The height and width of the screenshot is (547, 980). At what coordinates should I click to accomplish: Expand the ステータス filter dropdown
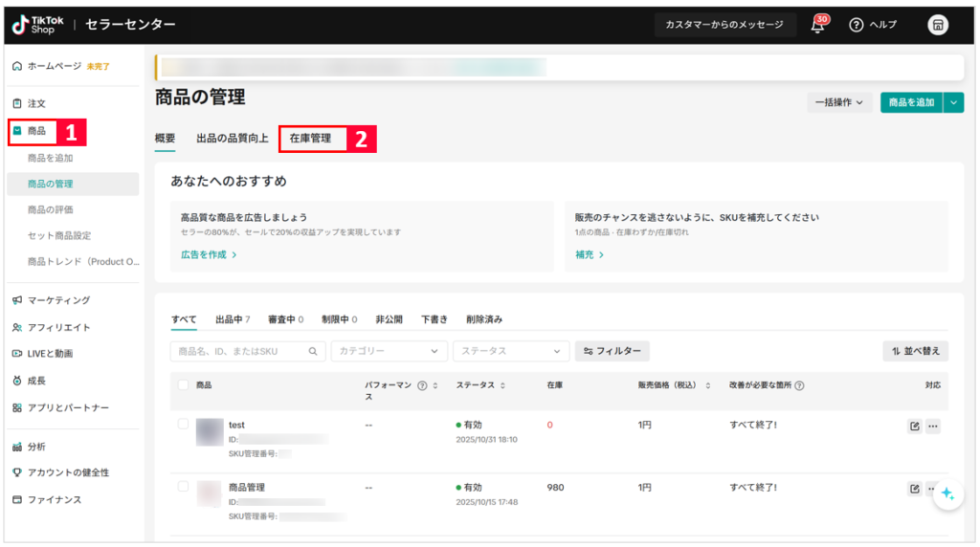point(511,351)
